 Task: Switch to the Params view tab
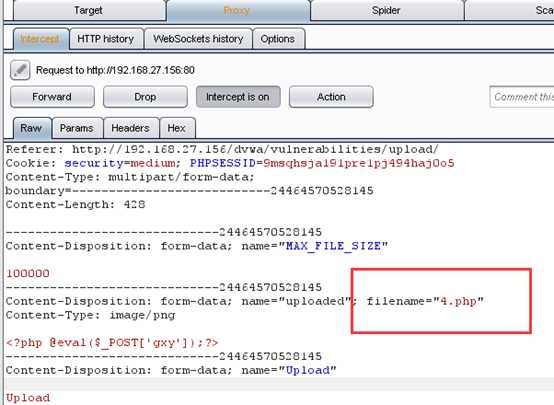click(77, 128)
